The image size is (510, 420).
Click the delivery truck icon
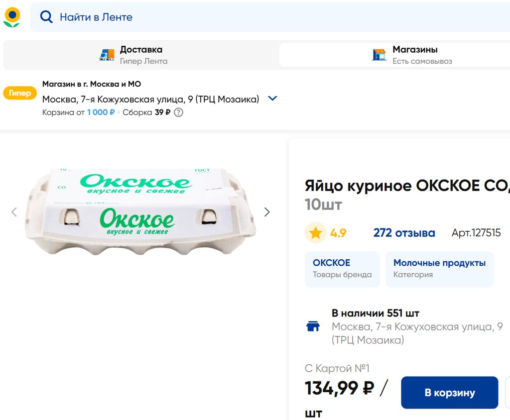coord(107,55)
